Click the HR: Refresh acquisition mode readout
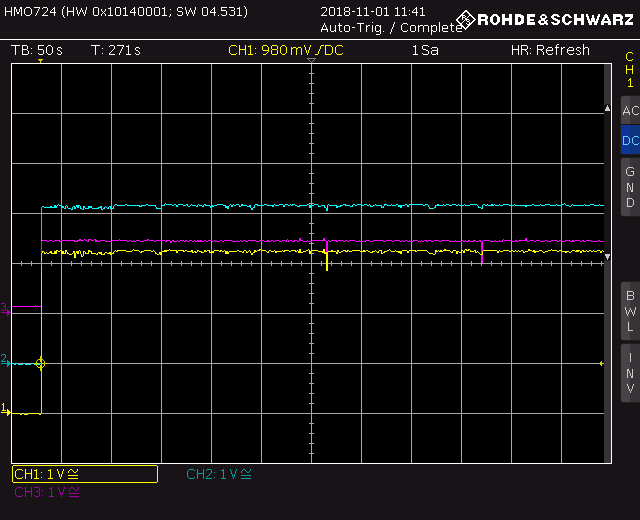Screen dimensions: 640x520 (x=550, y=50)
